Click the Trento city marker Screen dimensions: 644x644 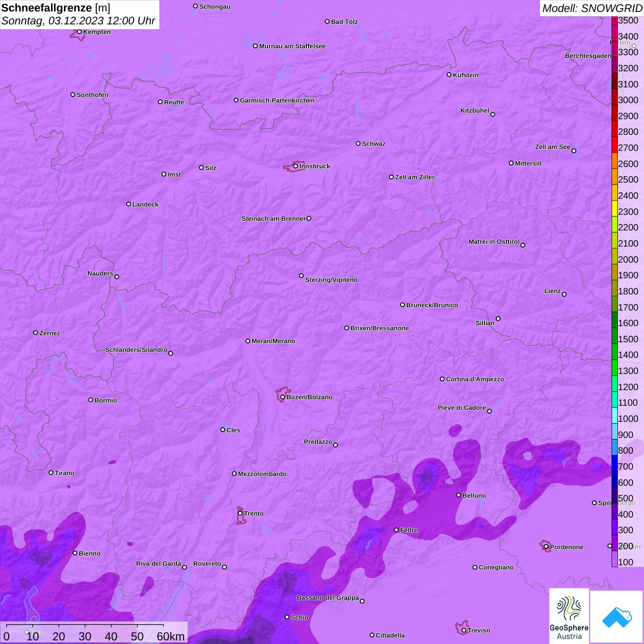tap(240, 513)
